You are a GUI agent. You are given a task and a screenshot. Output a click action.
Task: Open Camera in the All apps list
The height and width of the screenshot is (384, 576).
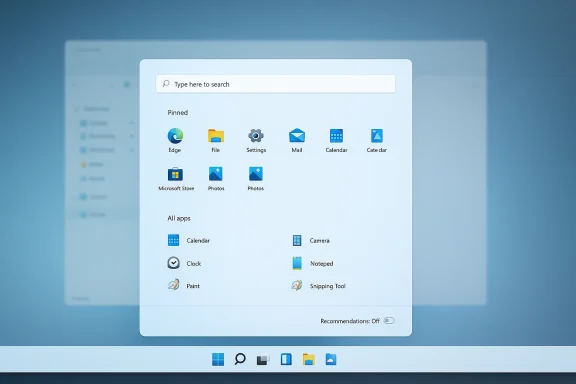click(x=312, y=241)
